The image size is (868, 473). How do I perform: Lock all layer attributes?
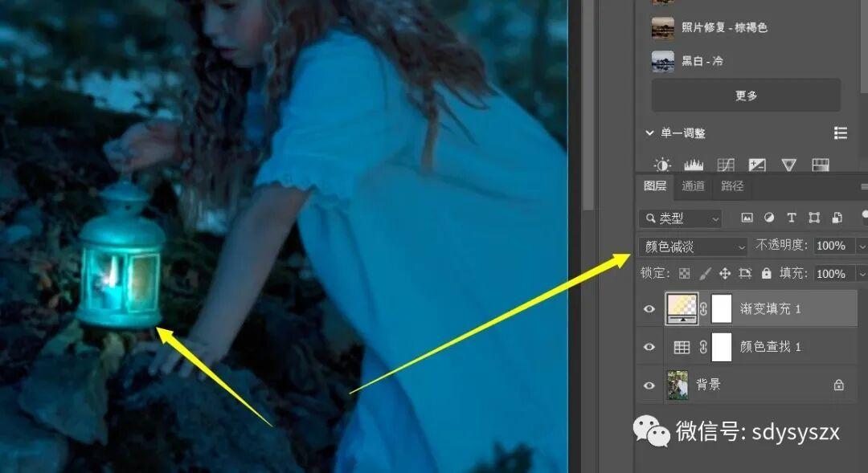pyautogui.click(x=766, y=273)
